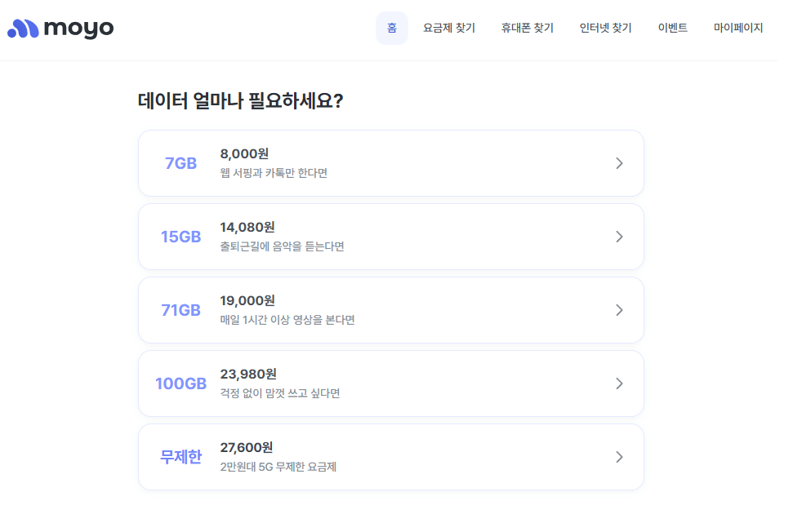Click the blue 7GB data label
Viewport: 793px width, 532px height.
(x=180, y=162)
